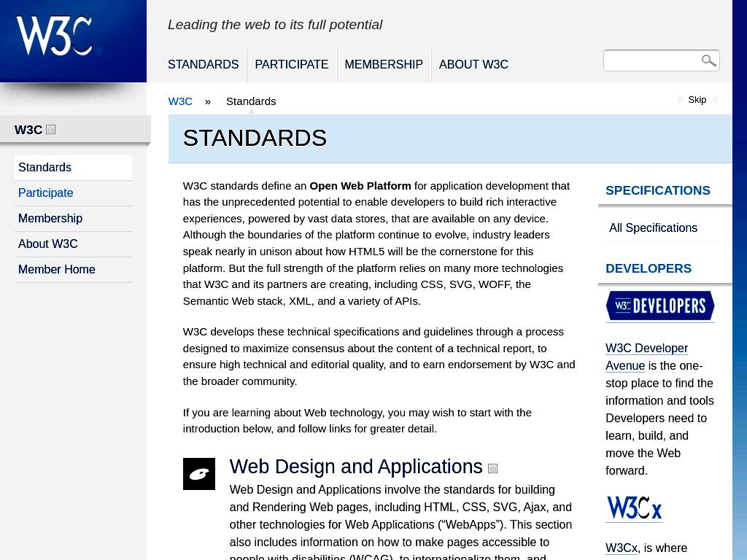Image resolution: width=747 pixels, height=560 pixels.
Task: Select Standards in the sidebar
Action: tap(74, 167)
